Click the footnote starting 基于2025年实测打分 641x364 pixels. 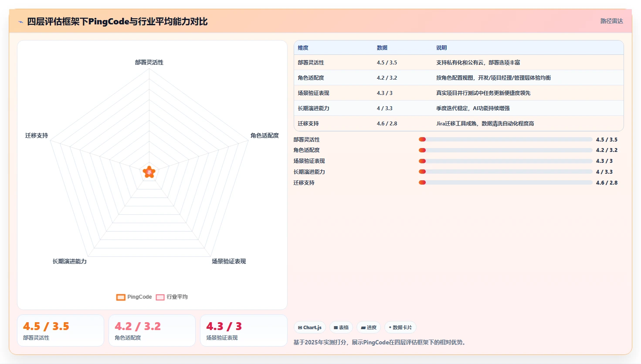click(380, 343)
